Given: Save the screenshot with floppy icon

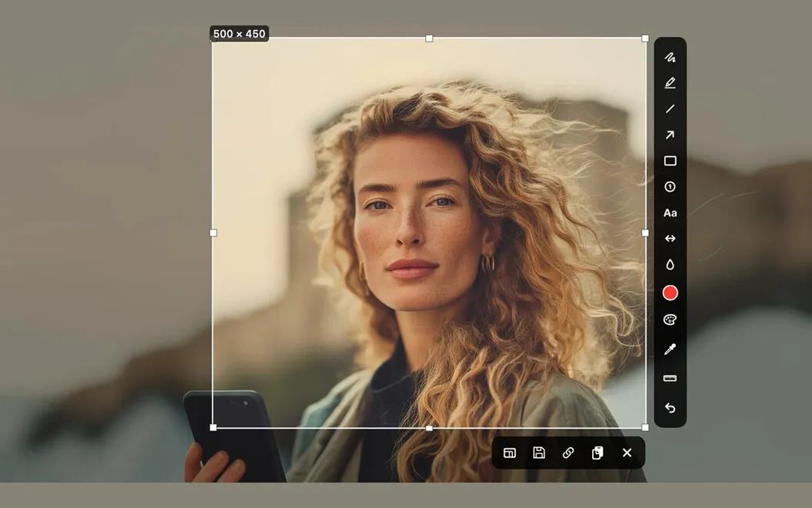Looking at the screenshot, I should click(539, 453).
